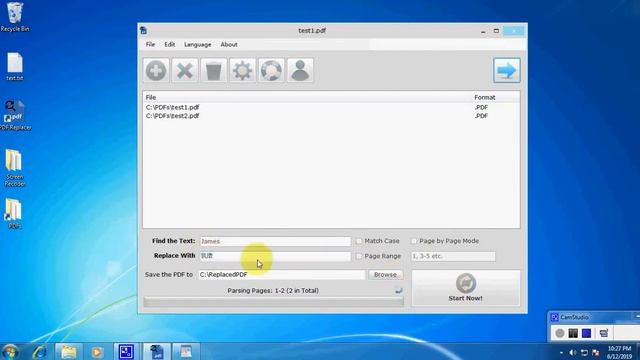Viewport: 640px width, 360px height.
Task: Click CamStudio fourth toolbar icon
Action: 604,333
